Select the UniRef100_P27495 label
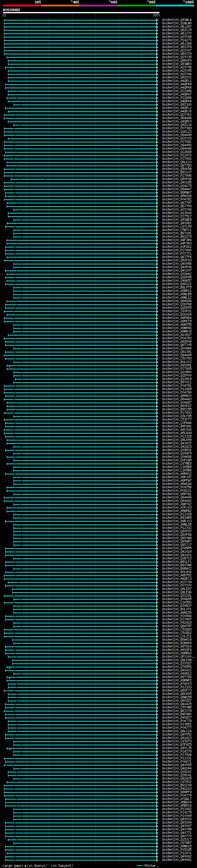The width and height of the screenshot is (197, 868). (x=177, y=369)
